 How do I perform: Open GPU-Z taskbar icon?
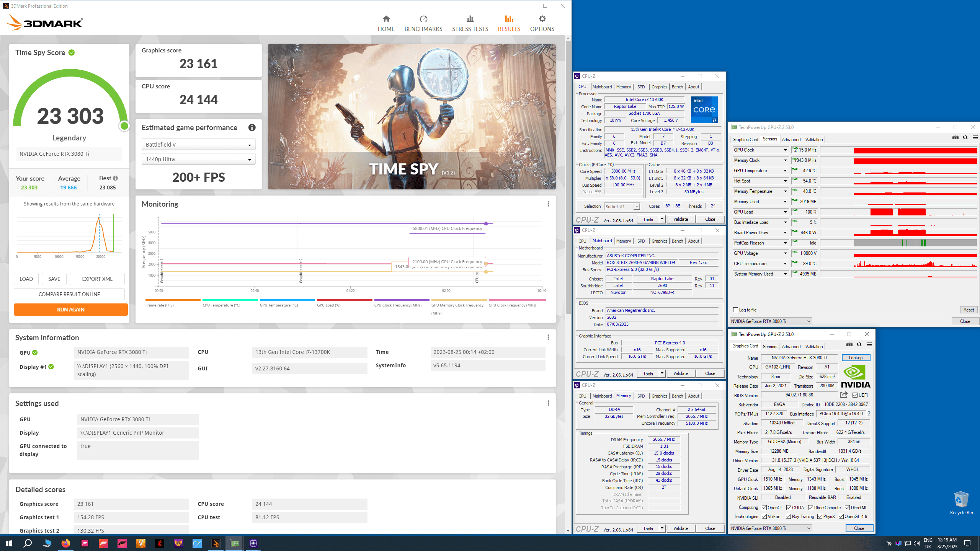[x=234, y=543]
